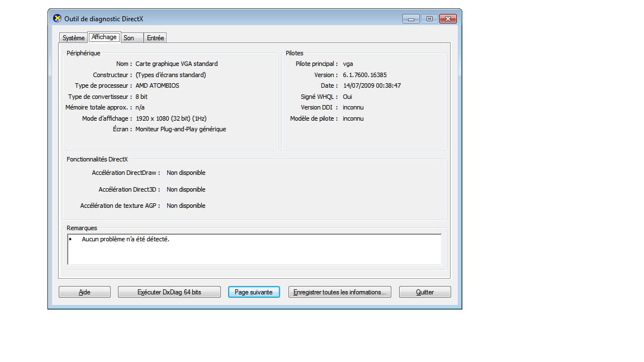
Task: Click 'Moniteur Plug-and-Play générique' monitor value
Action: point(181,129)
